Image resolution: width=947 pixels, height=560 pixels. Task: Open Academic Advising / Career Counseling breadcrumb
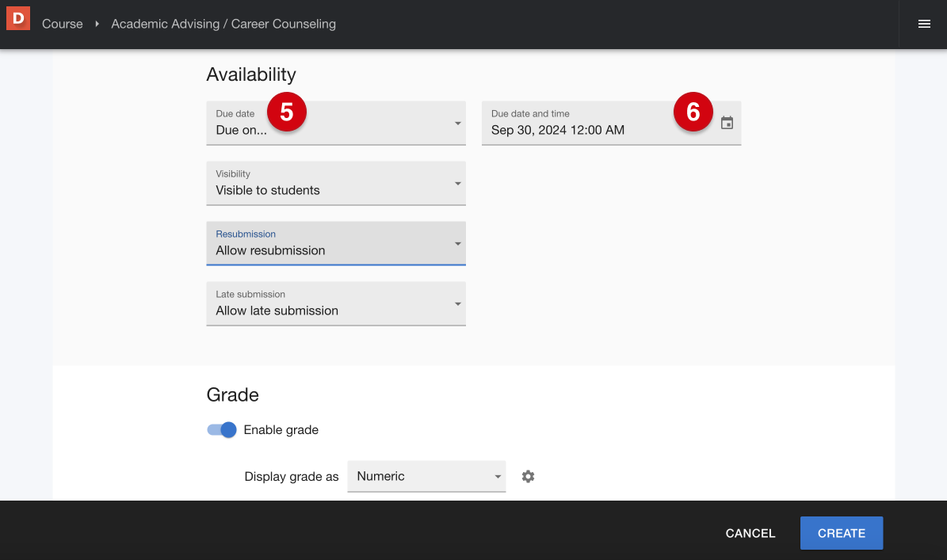223,24
